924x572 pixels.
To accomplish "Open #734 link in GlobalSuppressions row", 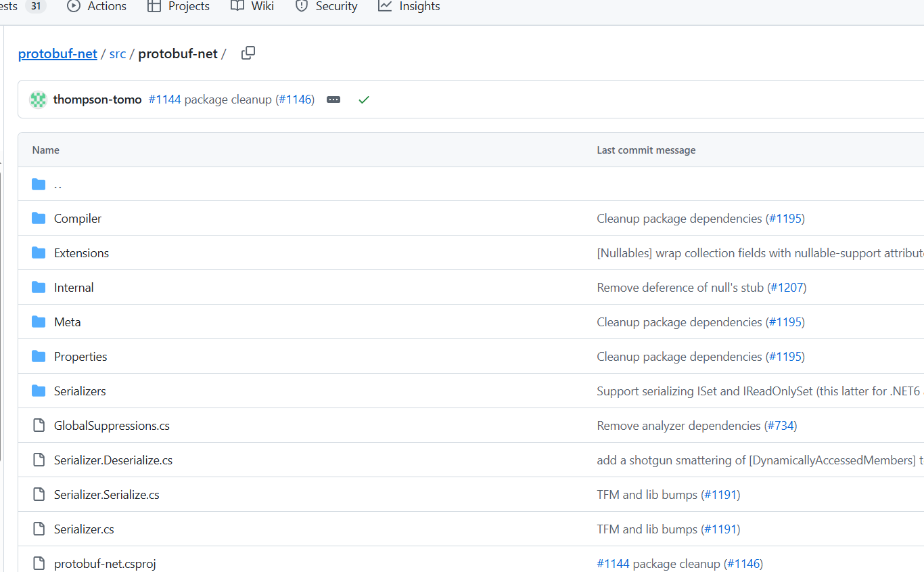I will click(x=781, y=426).
